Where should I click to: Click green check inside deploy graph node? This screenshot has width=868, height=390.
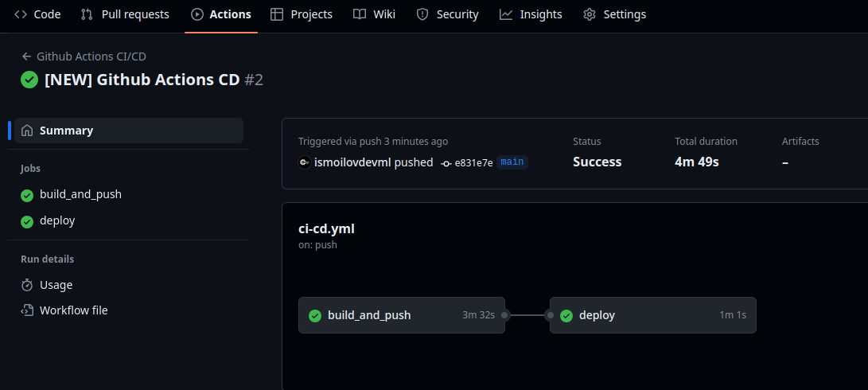pyautogui.click(x=566, y=316)
